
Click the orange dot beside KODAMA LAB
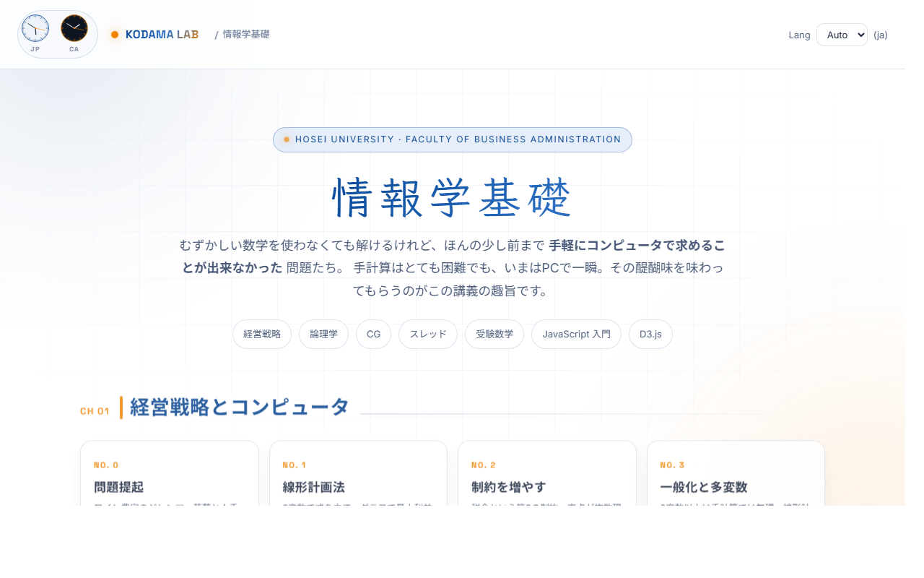pyautogui.click(x=115, y=35)
